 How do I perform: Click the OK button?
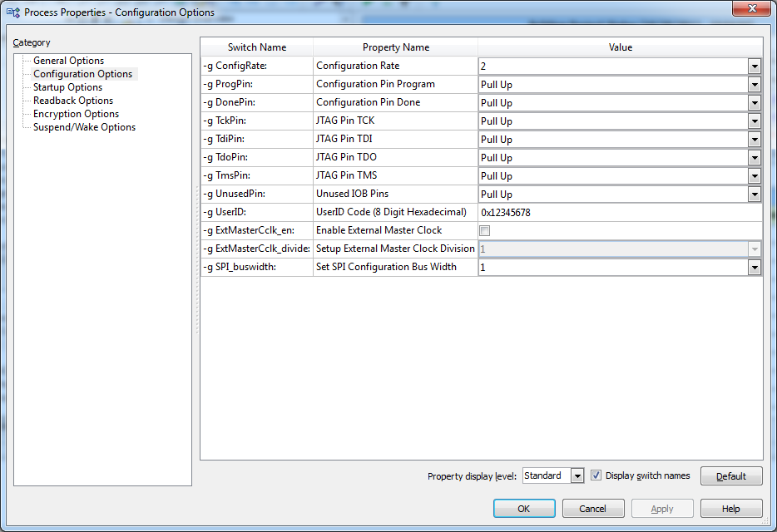coord(524,509)
